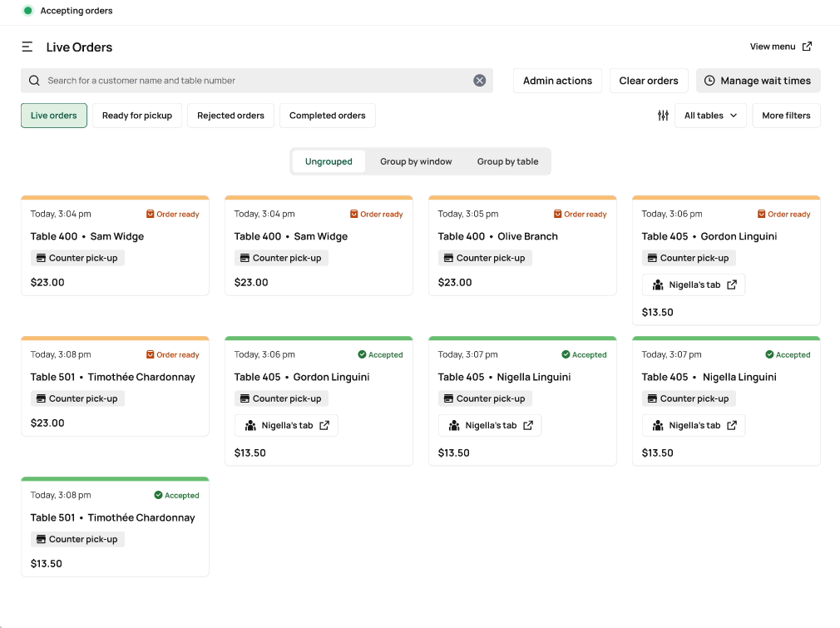Click the filter sliders icon
Viewport: 840px width, 628px height.
coord(663,116)
